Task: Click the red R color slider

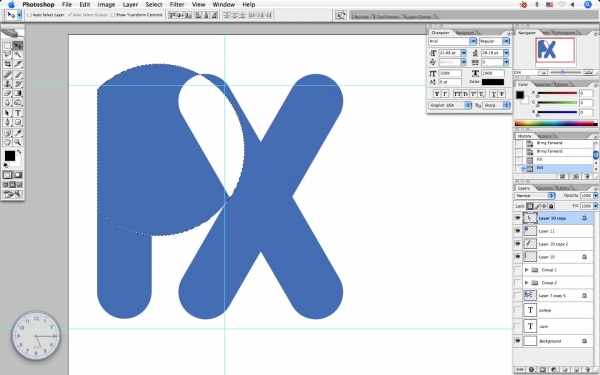Action: (557, 93)
